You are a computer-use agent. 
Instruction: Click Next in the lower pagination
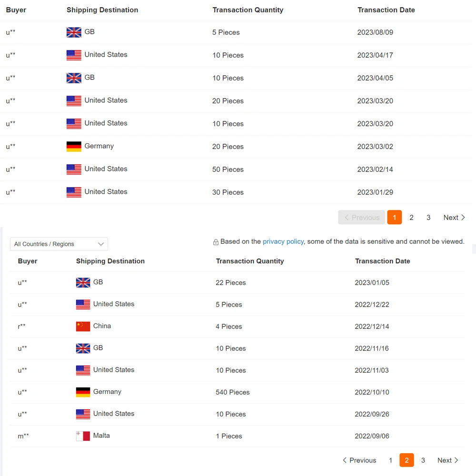tap(448, 460)
